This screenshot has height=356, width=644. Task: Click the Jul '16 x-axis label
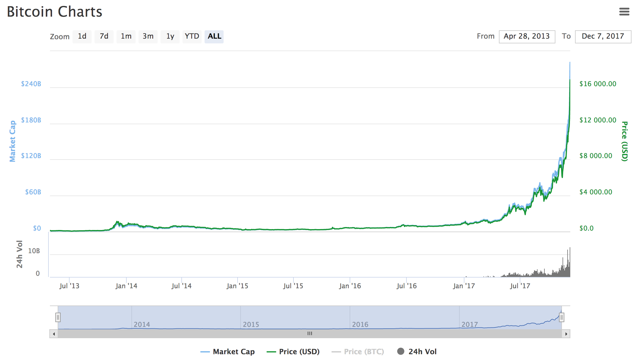(406, 286)
